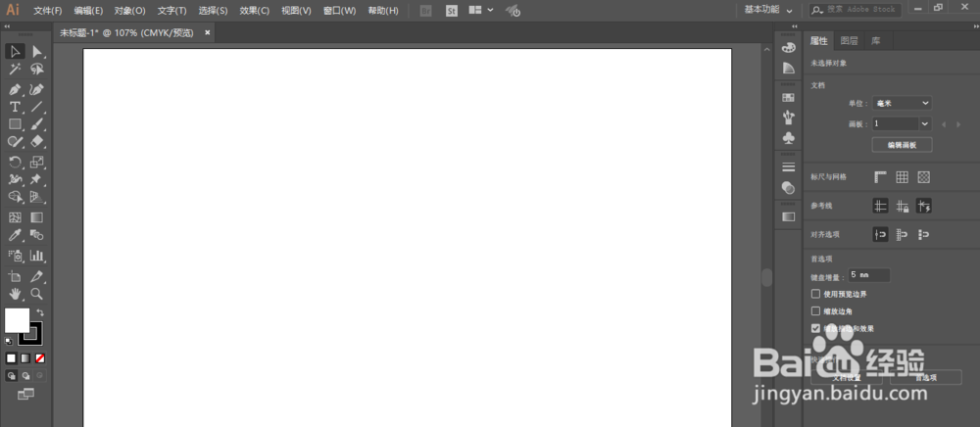The width and height of the screenshot is (980, 427).
Task: Select the Perspective Grid tool
Action: coord(37,197)
